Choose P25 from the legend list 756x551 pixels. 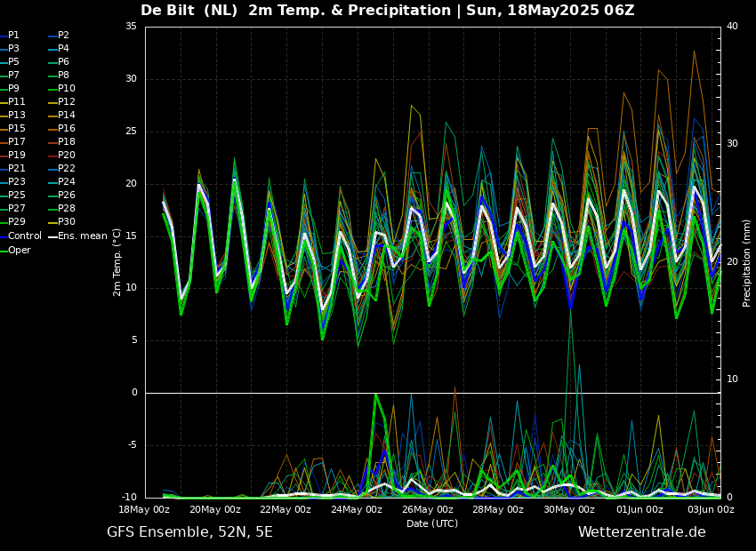click(x=12, y=195)
